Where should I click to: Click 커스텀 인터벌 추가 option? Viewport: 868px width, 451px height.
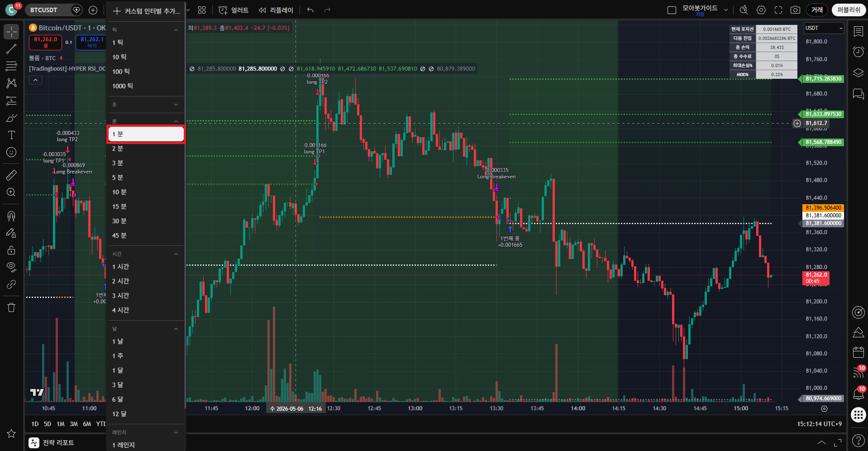click(146, 11)
